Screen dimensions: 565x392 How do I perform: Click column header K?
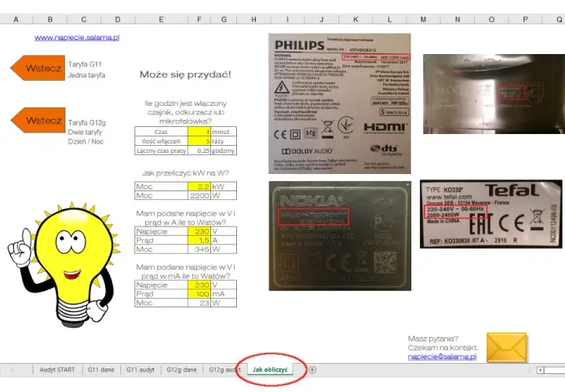click(355, 20)
